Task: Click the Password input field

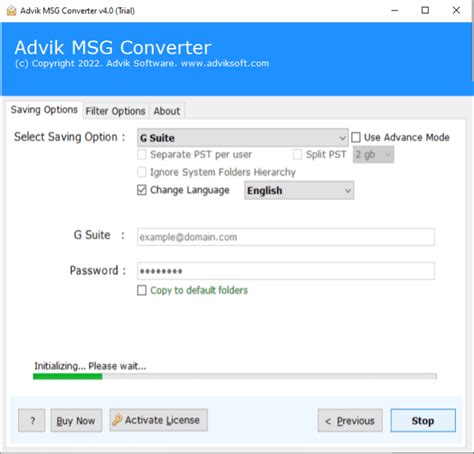Action: (x=286, y=271)
